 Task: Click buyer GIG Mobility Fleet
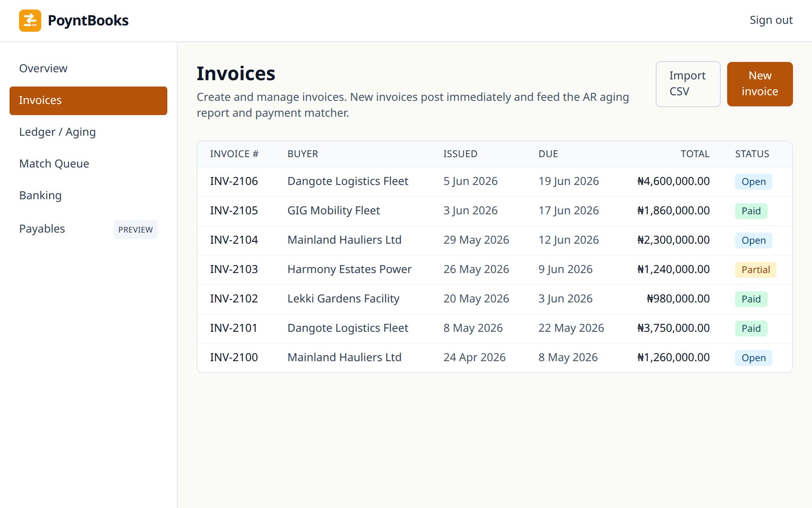click(333, 211)
